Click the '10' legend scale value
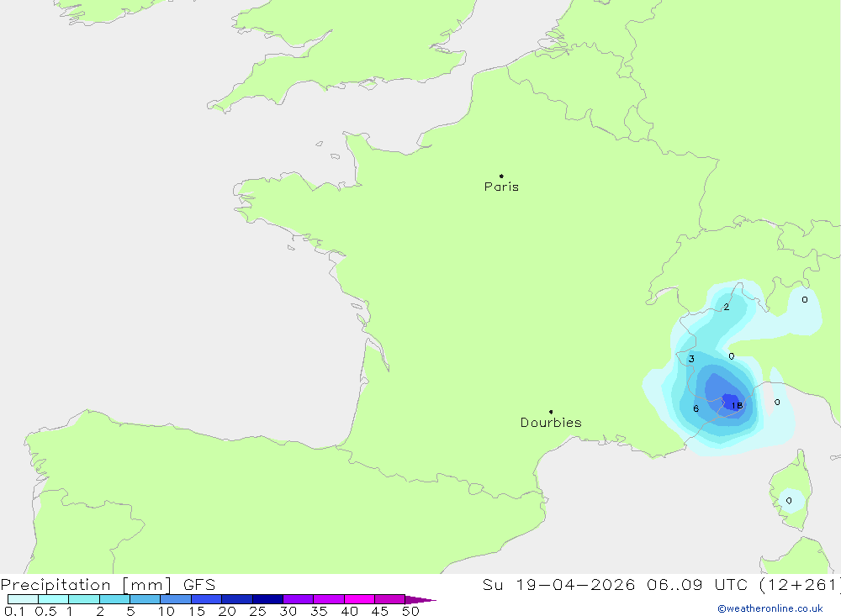841x616 pixels. click(167, 611)
